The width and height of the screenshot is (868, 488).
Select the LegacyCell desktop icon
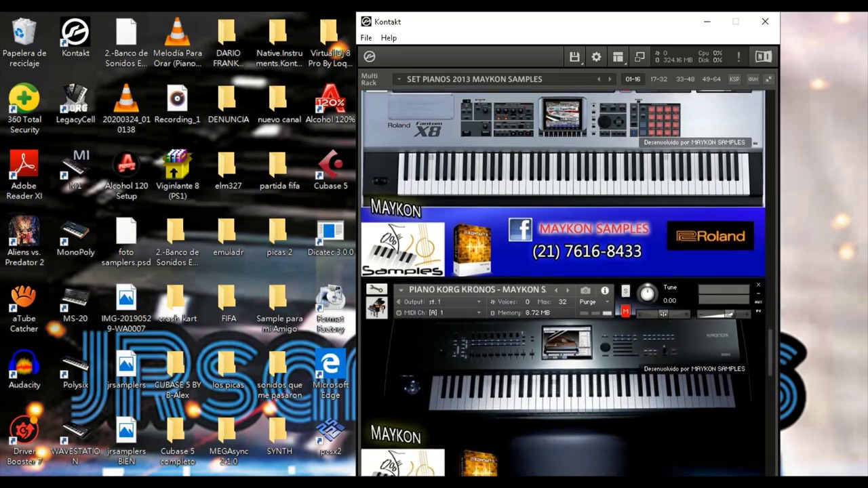75,104
